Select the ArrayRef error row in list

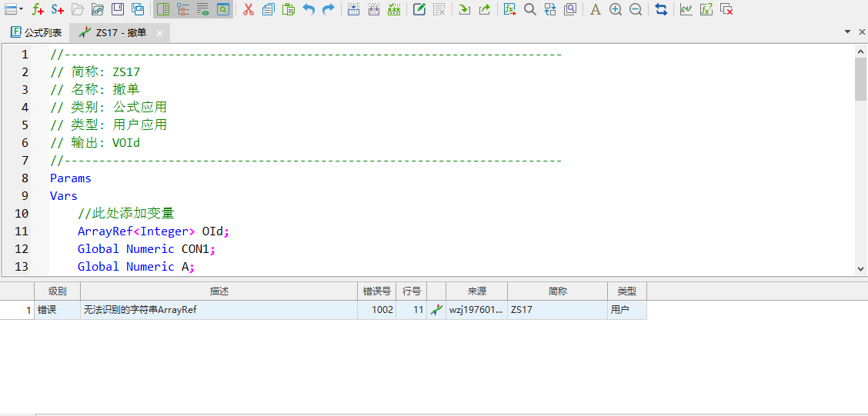219,310
